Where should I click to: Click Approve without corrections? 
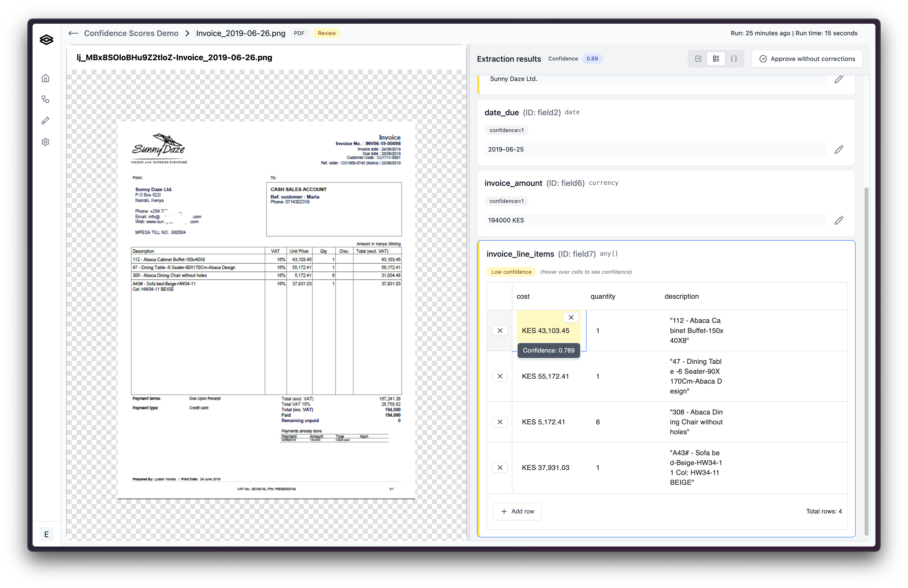tap(807, 59)
